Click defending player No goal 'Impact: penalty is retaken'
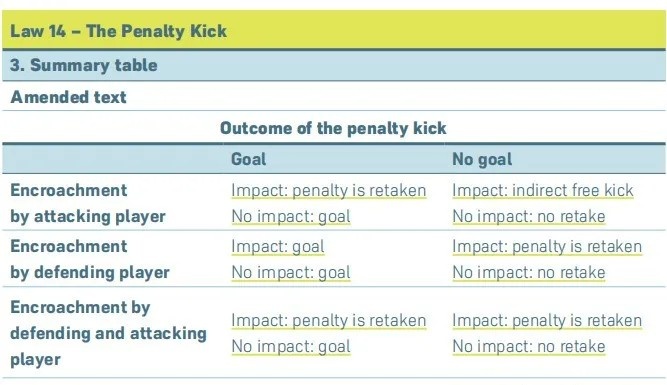The width and height of the screenshot is (667, 385). 547,247
